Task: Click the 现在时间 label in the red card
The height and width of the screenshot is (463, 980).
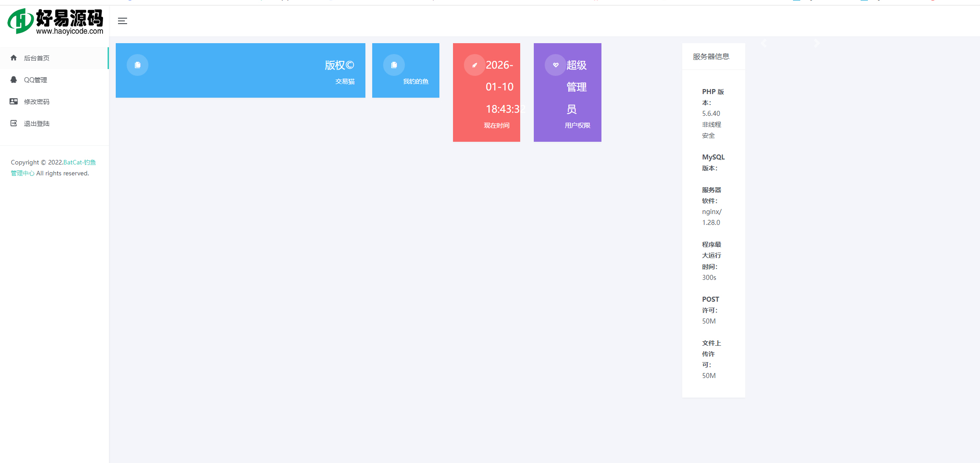Action: [x=497, y=125]
